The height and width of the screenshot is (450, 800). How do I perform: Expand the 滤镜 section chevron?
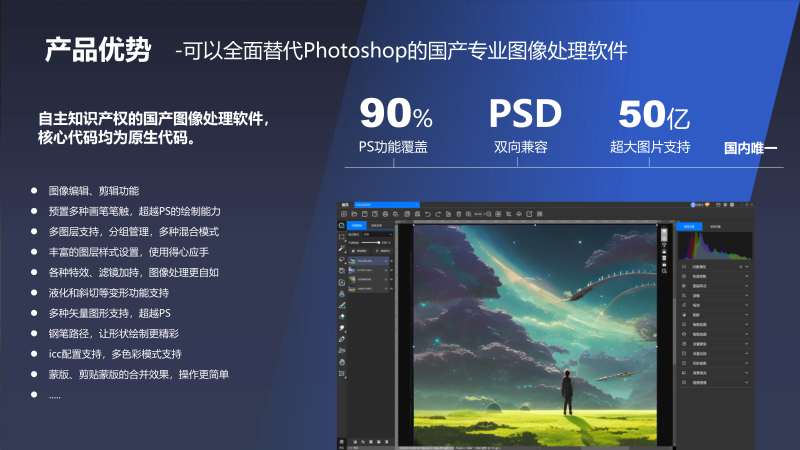click(747, 296)
